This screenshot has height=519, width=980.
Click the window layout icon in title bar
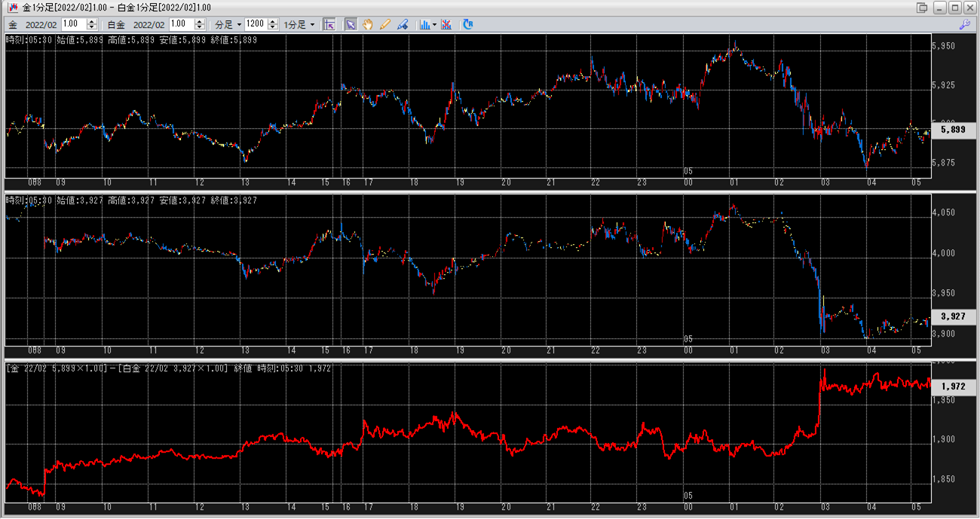[x=922, y=8]
